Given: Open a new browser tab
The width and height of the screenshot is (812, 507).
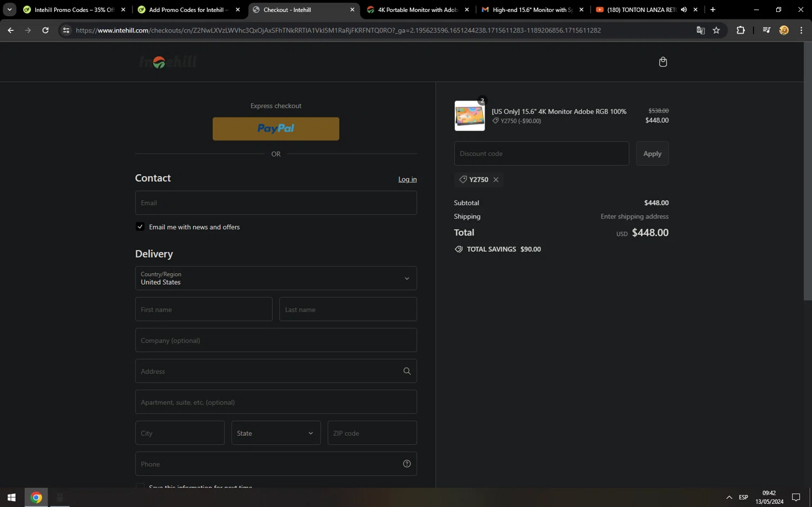Looking at the screenshot, I should pos(713,9).
